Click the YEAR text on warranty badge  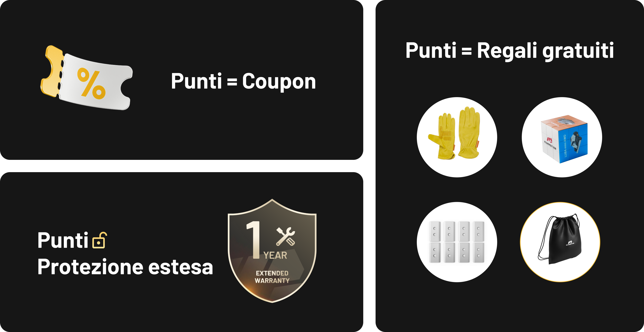pyautogui.click(x=275, y=255)
